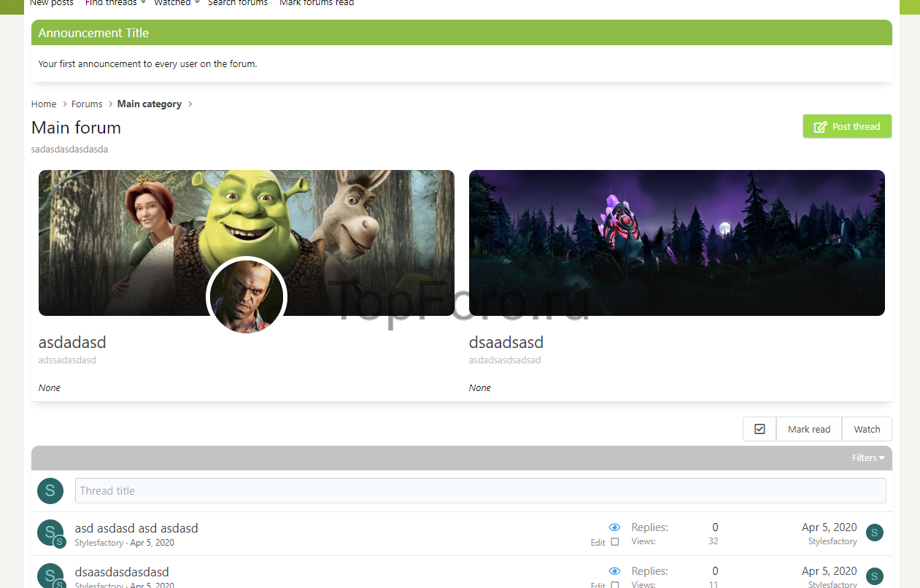Screen dimensions: 920x588
Task: Expand the Watched dropdown arrow
Action: click(197, 3)
